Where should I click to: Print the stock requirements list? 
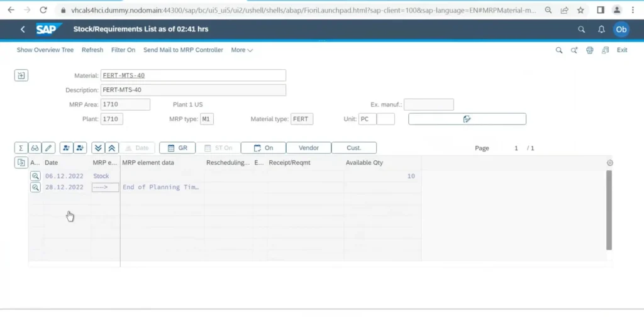coord(590,50)
